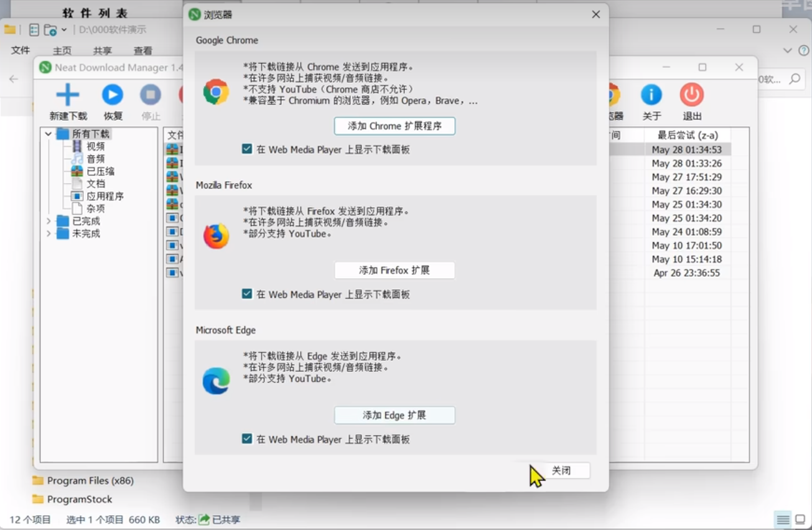The height and width of the screenshot is (530, 812).
Task: Click Add Edge extension button
Action: [394, 416]
